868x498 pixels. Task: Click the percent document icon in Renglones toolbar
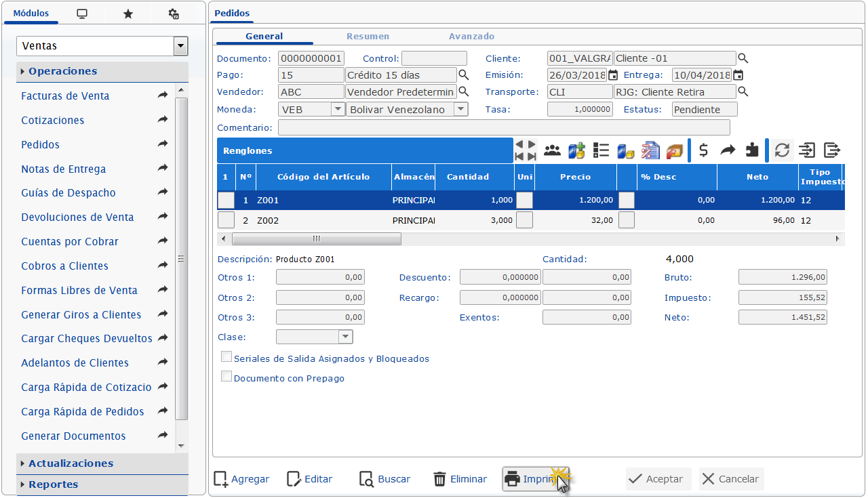[x=650, y=150]
